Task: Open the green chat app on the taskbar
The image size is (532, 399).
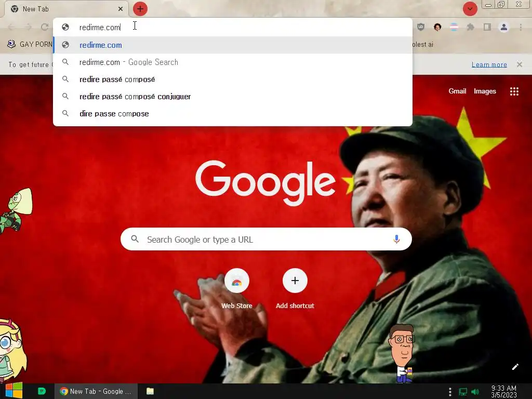Action: pos(42,391)
